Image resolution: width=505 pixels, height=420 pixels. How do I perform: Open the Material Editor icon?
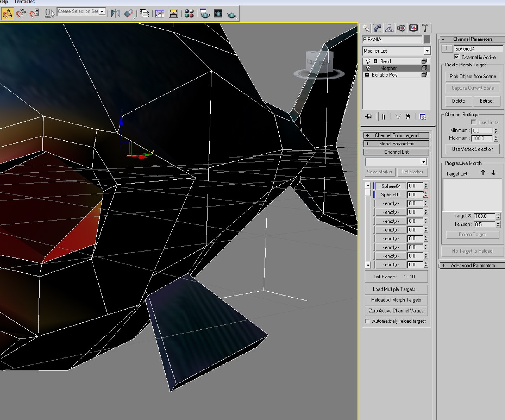coord(189,14)
